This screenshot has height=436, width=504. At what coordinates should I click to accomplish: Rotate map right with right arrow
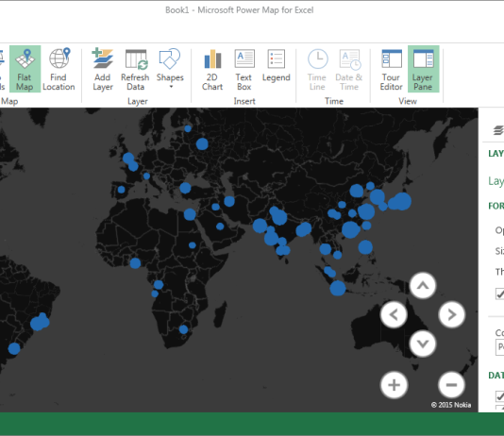[451, 314]
